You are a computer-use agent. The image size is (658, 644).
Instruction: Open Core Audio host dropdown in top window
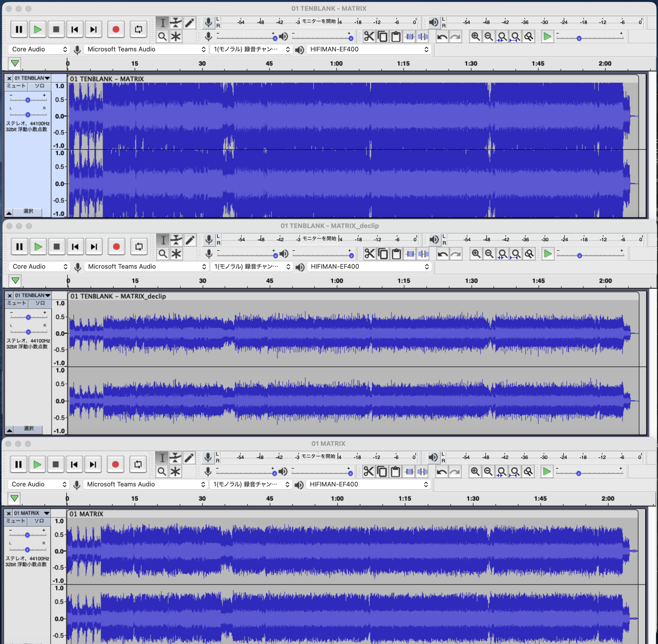[39, 49]
